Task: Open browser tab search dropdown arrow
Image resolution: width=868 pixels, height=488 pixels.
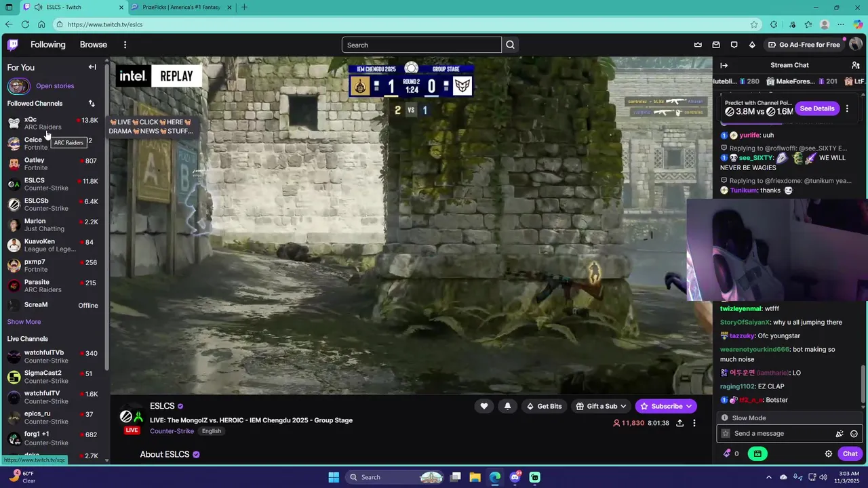Action: pyautogui.click(x=9, y=7)
